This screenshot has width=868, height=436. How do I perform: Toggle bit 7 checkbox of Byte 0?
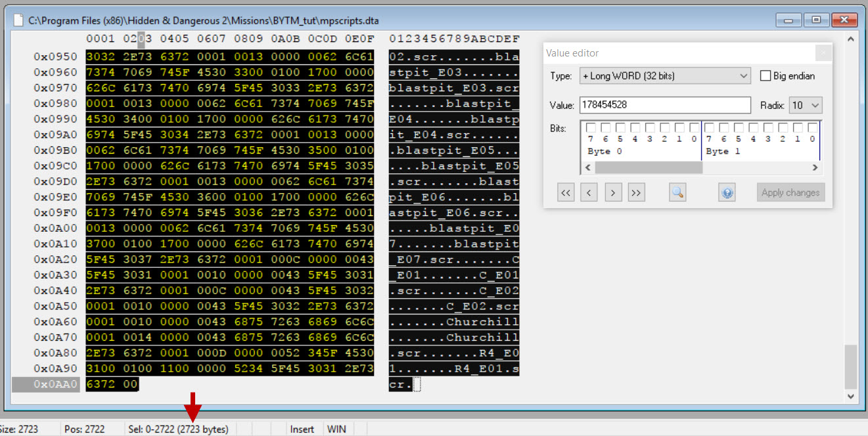(591, 127)
